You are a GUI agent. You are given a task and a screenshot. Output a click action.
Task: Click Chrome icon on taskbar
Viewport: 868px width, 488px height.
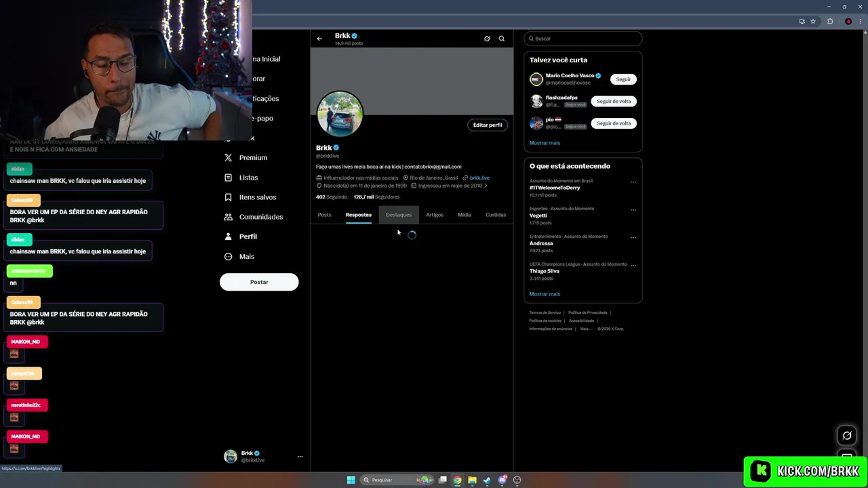tap(457, 480)
